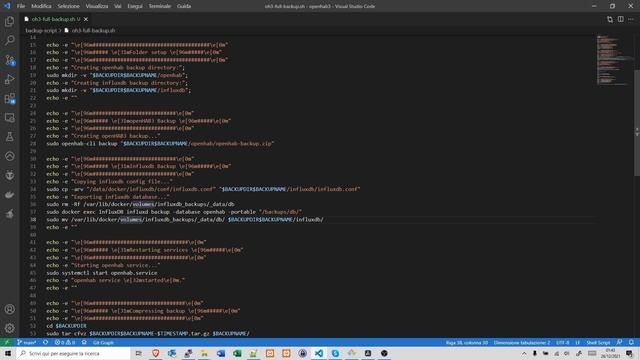Viewport: 640px width, 360px height.
Task: Open errors and warnings count in status bar
Action: coord(65,342)
